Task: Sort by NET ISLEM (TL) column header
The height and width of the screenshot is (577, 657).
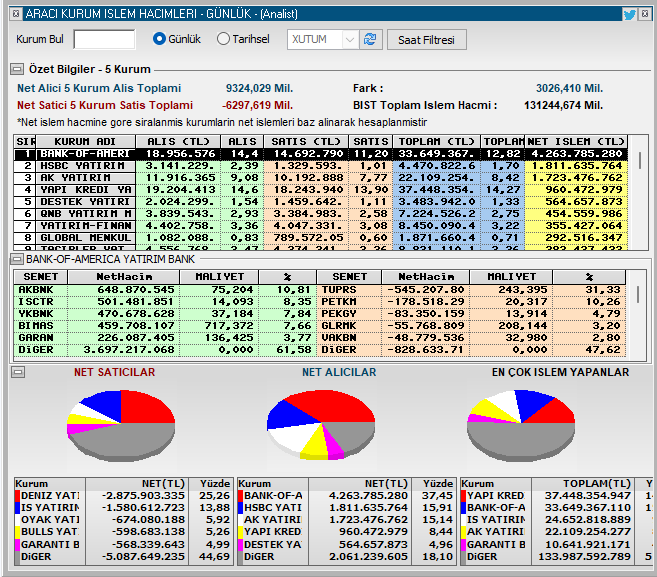Action: pos(576,141)
